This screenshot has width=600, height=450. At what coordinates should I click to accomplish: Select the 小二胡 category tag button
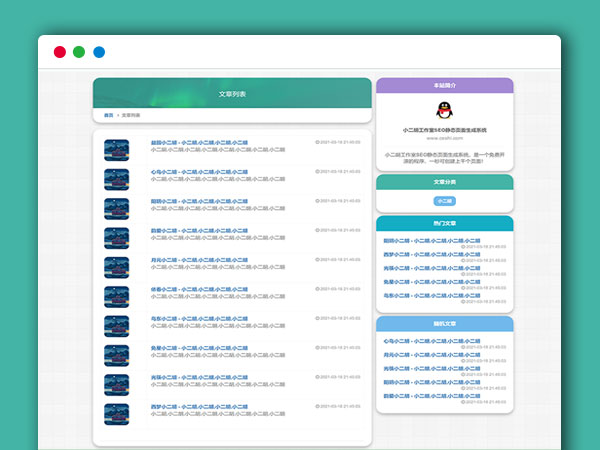[x=444, y=201]
